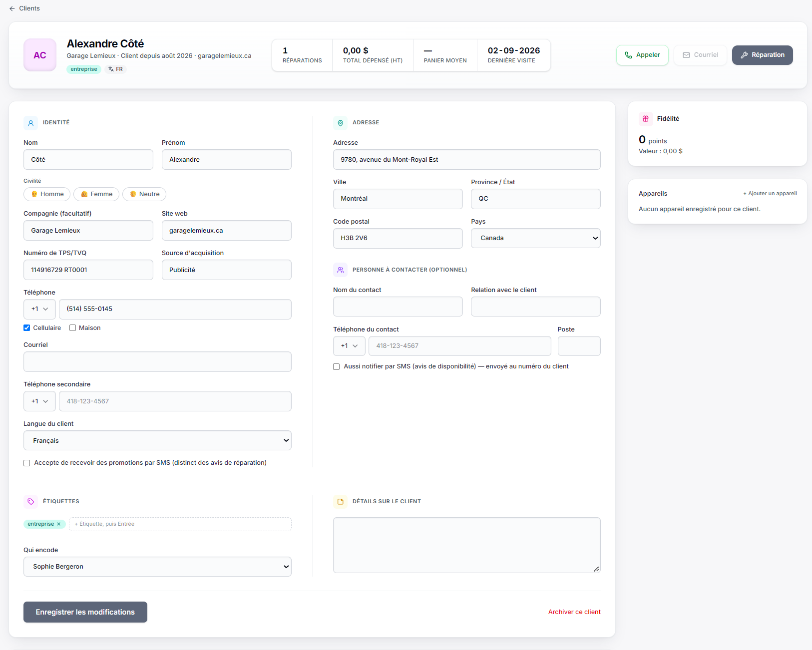The height and width of the screenshot is (650, 812).
Task: Click the Appeler button
Action: [642, 55]
